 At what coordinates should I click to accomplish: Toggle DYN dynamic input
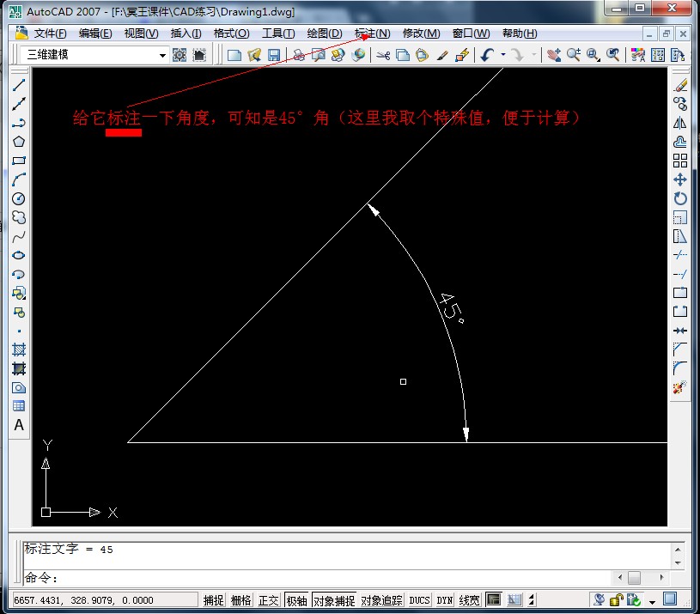pos(445,600)
